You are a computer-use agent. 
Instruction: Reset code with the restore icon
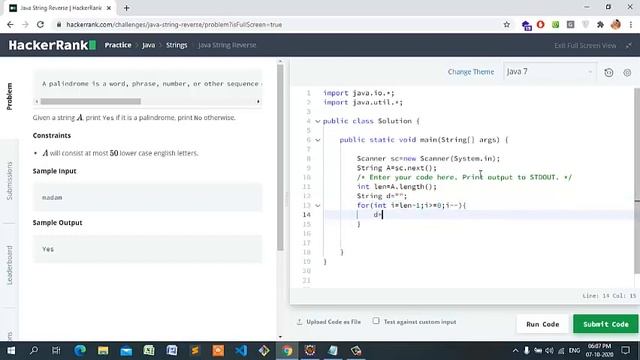(x=609, y=73)
